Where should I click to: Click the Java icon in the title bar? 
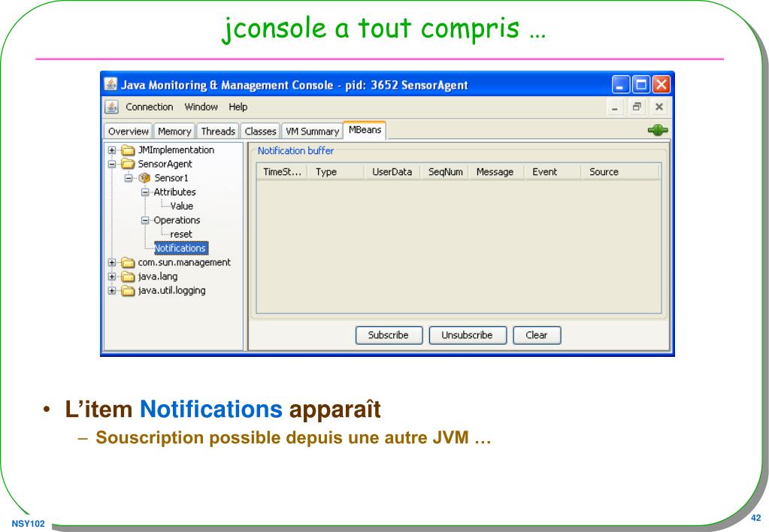point(111,85)
